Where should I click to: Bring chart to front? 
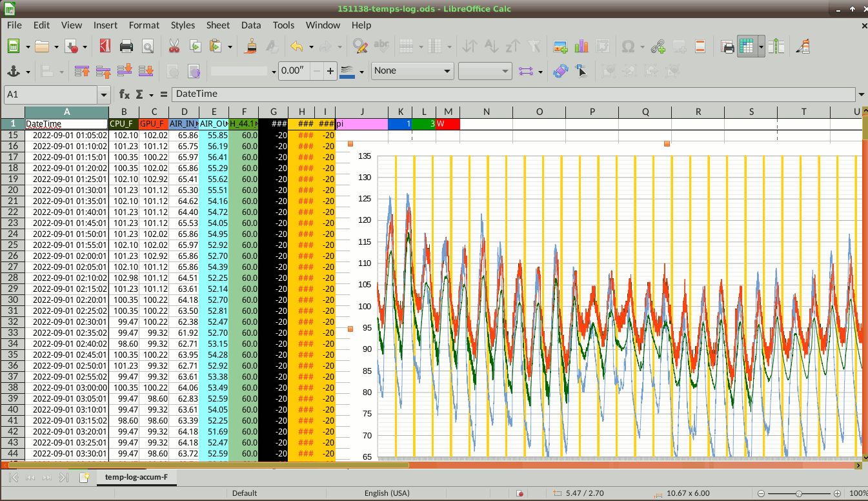click(x=82, y=71)
